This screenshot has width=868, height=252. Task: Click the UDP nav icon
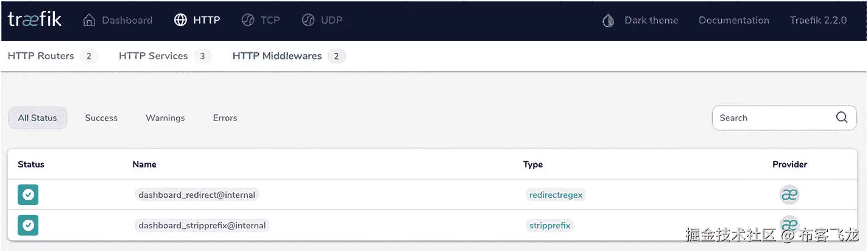[x=308, y=20]
